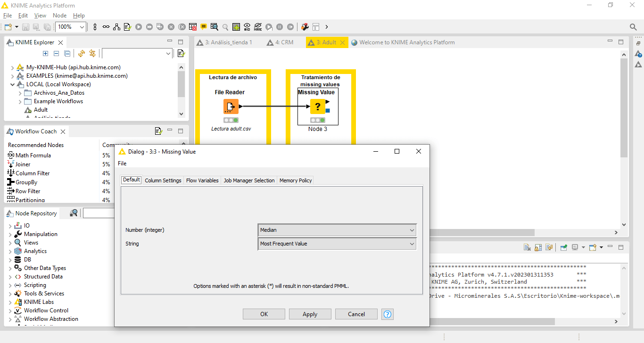
Task: Click Expand All icon in KNIME Explorer
Action: [45, 54]
